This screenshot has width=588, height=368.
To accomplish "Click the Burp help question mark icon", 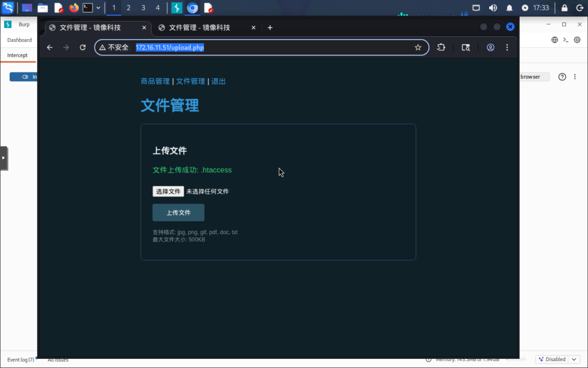I will [x=562, y=77].
